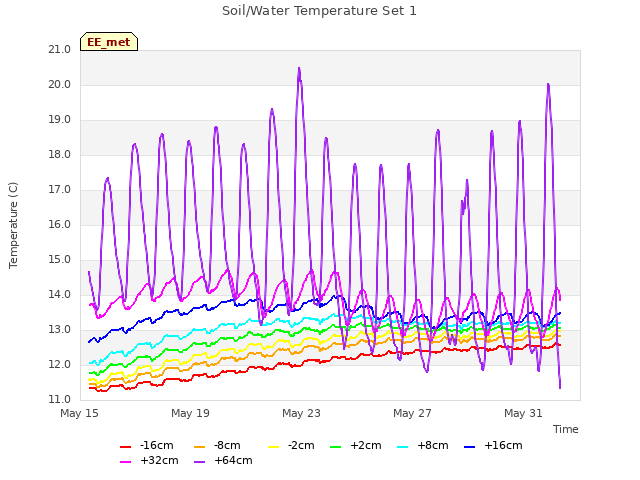Click the Time axis label
The height and width of the screenshot is (480, 640).
[x=566, y=429]
